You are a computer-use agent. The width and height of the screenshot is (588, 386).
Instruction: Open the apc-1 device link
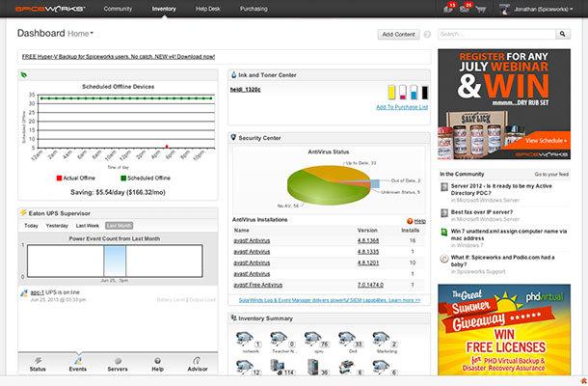pos(38,292)
